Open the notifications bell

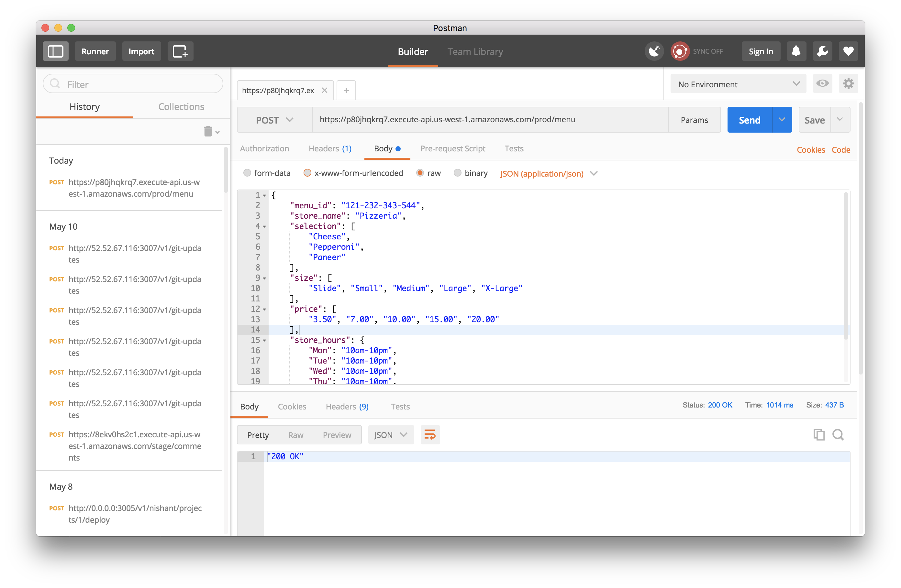tap(796, 51)
